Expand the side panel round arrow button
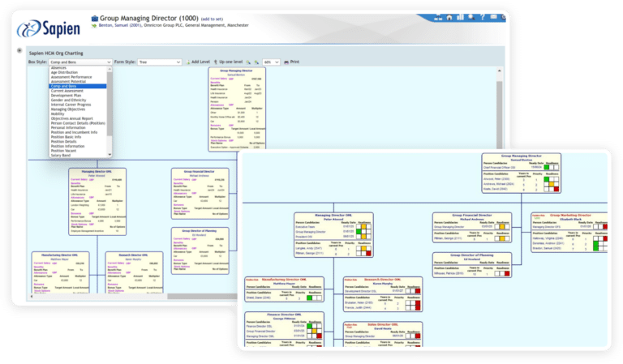623x364 pixels. coord(19,50)
